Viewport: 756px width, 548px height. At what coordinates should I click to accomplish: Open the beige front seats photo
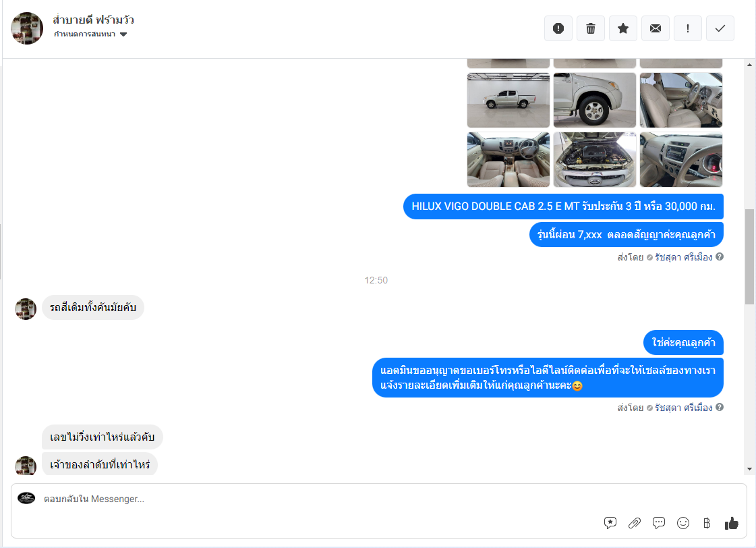point(680,101)
